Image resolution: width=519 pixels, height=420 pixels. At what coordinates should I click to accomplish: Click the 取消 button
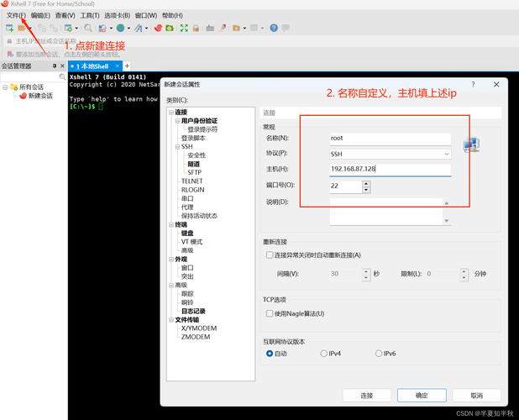coord(477,395)
